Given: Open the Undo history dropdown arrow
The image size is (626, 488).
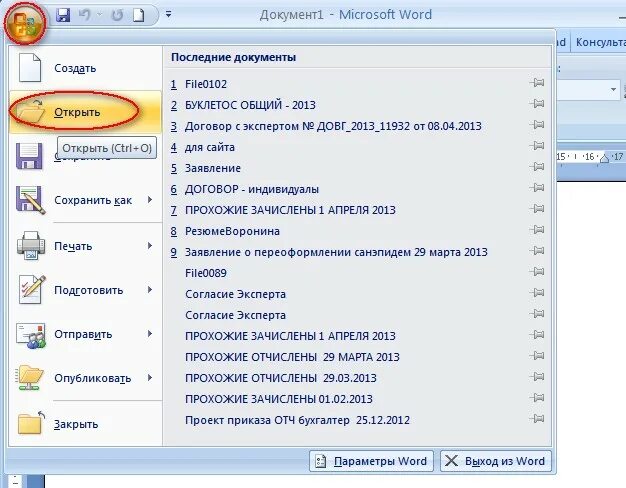Looking at the screenshot, I should (x=100, y=15).
